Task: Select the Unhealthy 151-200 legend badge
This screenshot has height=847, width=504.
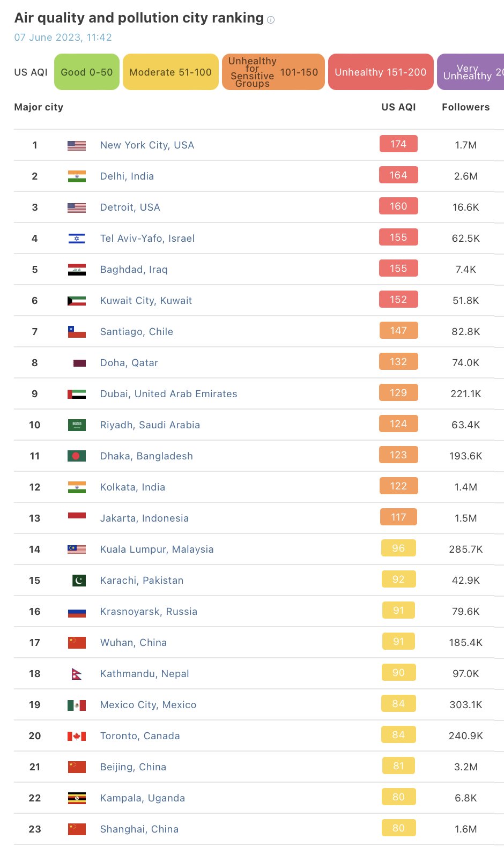Action: (381, 72)
